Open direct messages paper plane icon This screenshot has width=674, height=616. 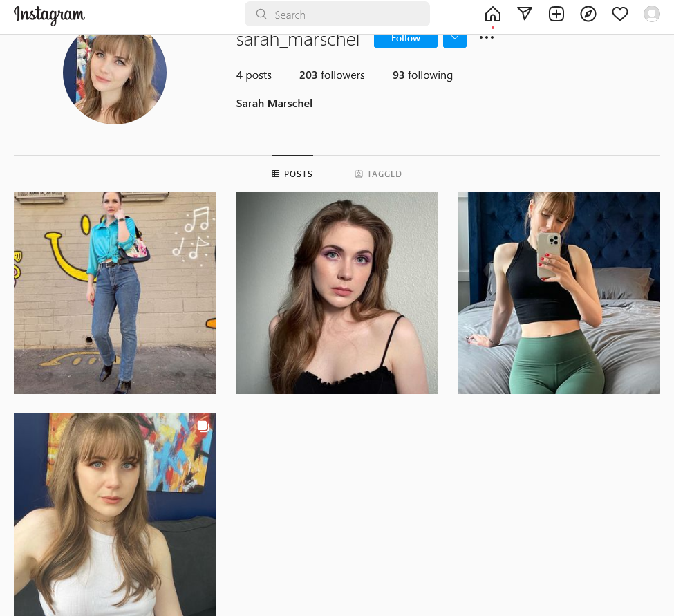click(525, 14)
